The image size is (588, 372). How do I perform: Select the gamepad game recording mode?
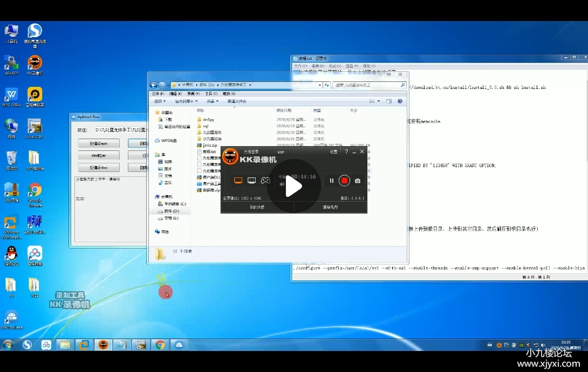click(265, 181)
